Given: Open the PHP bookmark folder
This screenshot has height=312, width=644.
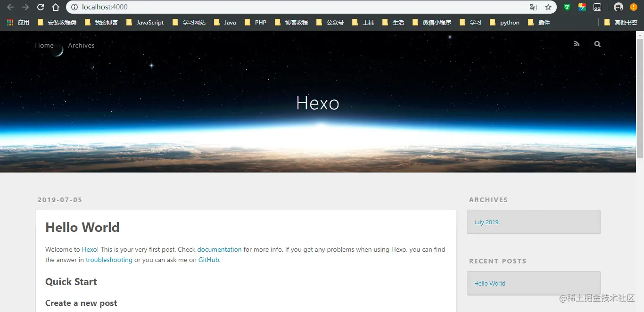Looking at the screenshot, I should 256,22.
